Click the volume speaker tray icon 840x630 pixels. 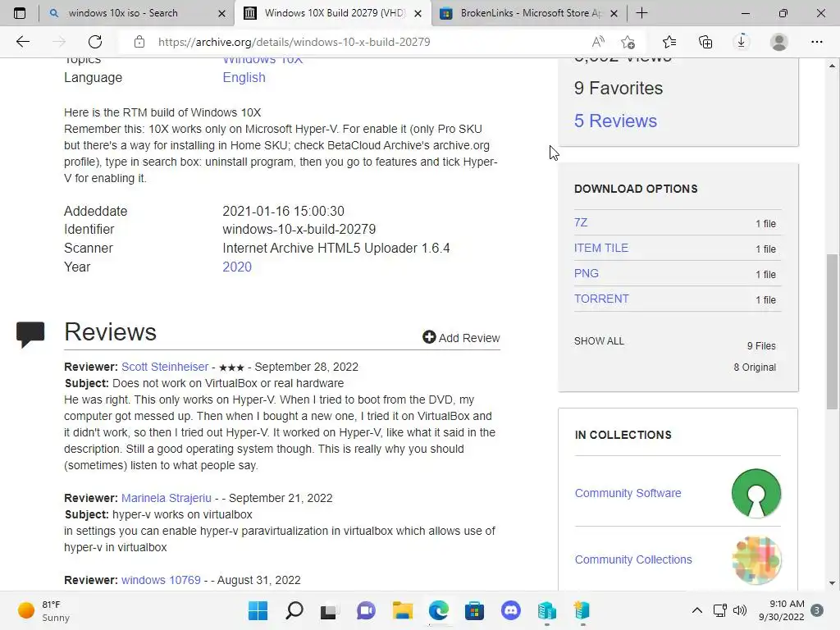click(x=739, y=610)
